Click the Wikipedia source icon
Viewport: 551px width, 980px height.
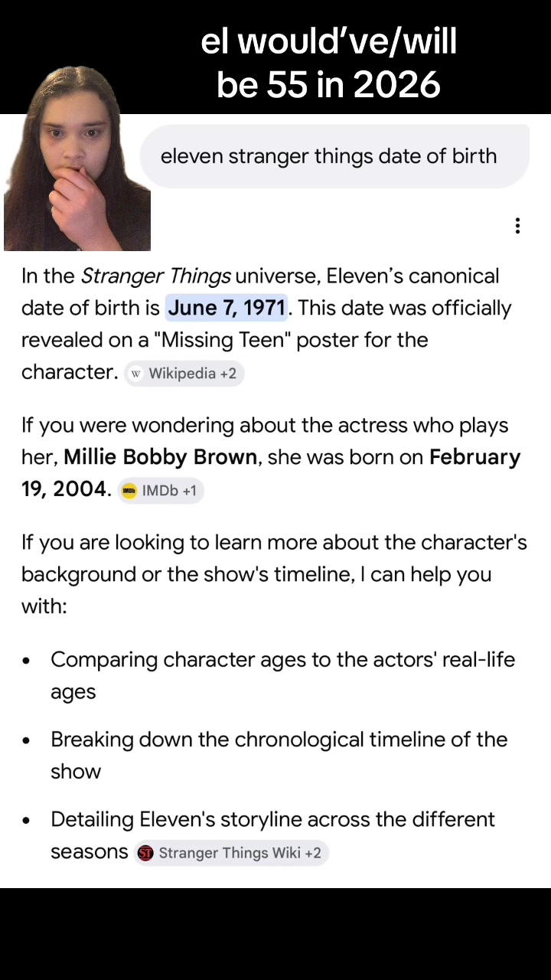point(136,374)
